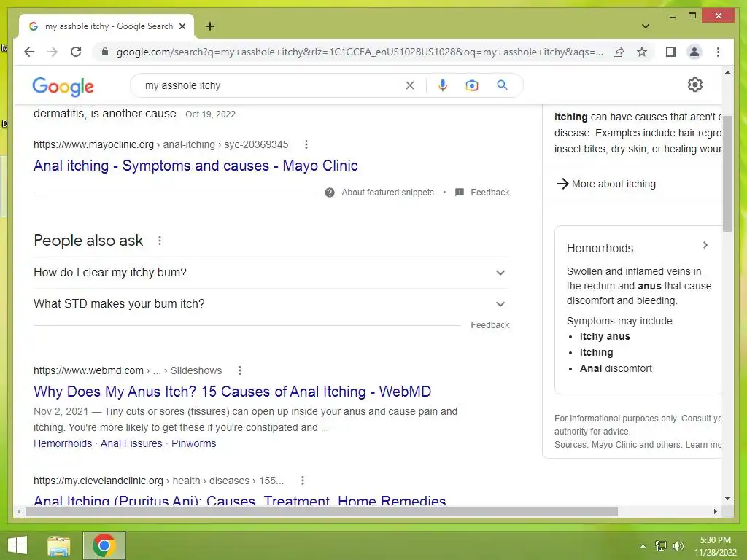The width and height of the screenshot is (747, 560).
Task: Open a new browser tab
Action: pyautogui.click(x=210, y=27)
